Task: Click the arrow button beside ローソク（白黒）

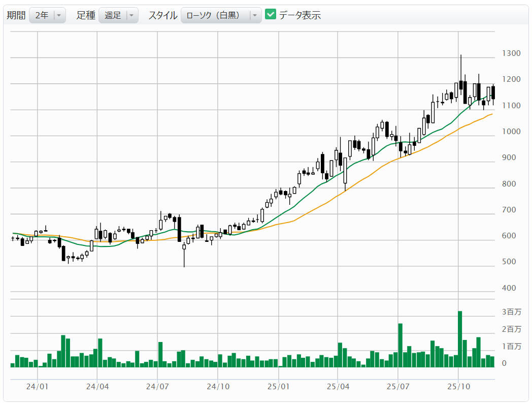Action: pyautogui.click(x=255, y=15)
